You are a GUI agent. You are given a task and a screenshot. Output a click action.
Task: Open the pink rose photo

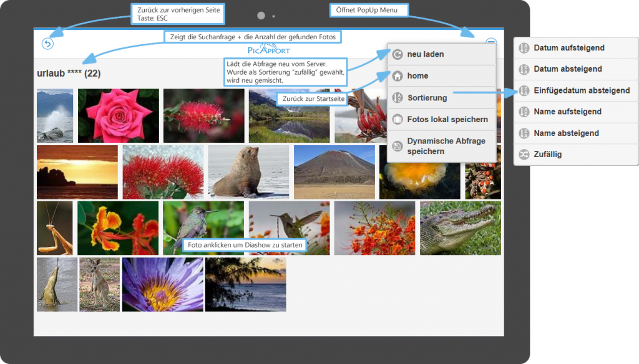click(118, 115)
